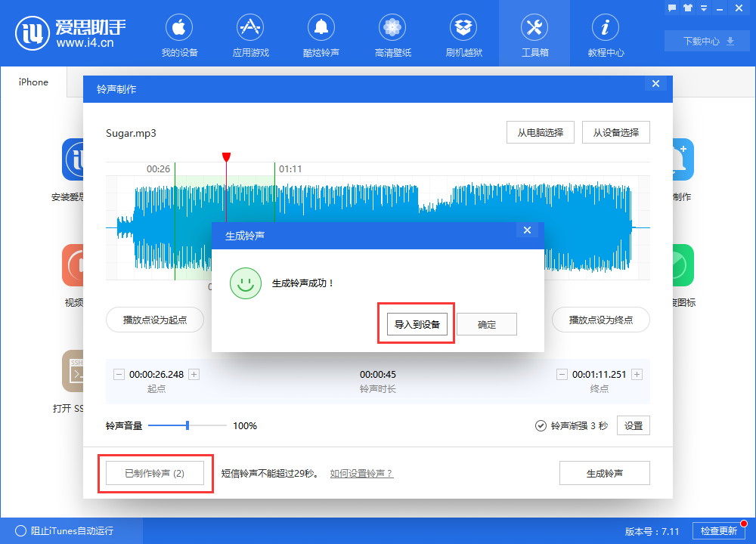
Task: Increase start time with plus button
Action: click(x=194, y=374)
